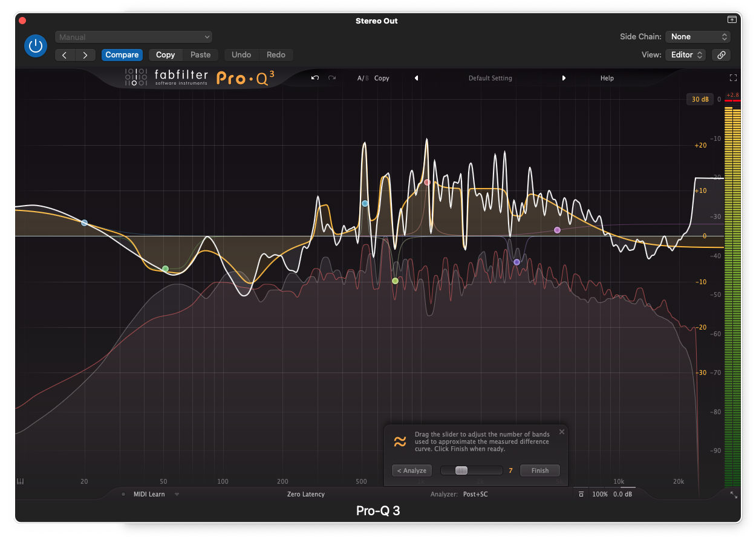Show the piano keyboard display icon
The height and width of the screenshot is (540, 756).
pos(20,482)
